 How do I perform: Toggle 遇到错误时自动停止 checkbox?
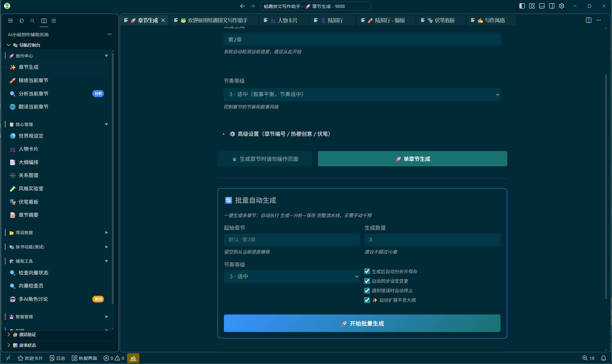click(x=367, y=290)
